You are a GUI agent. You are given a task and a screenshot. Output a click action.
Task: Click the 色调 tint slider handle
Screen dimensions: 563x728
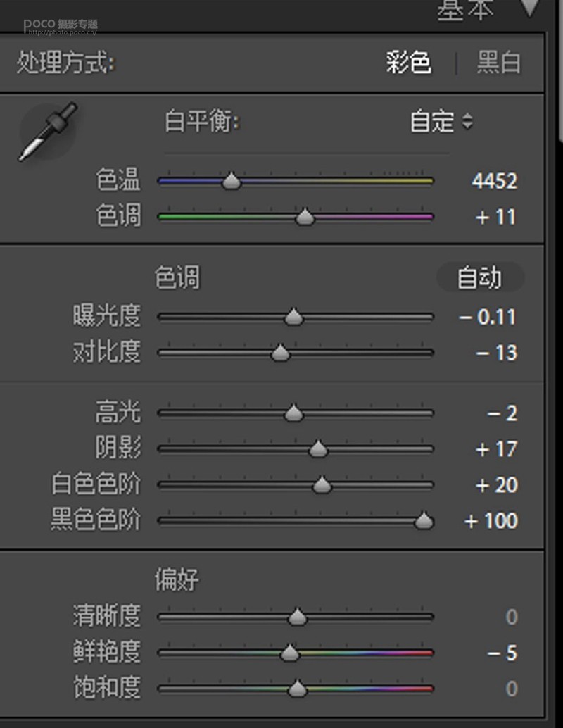click(305, 217)
